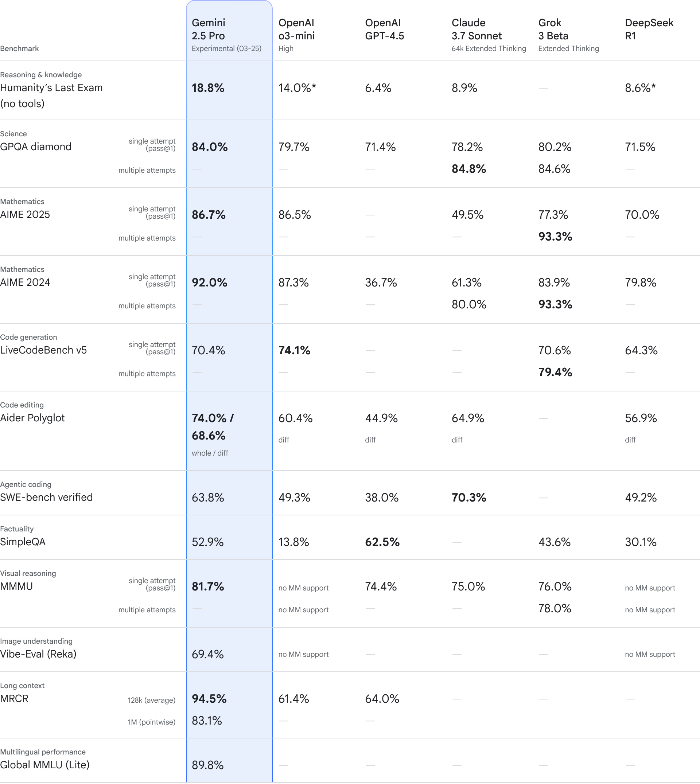Select the GPQA diamond benchmark row label

tap(36, 147)
